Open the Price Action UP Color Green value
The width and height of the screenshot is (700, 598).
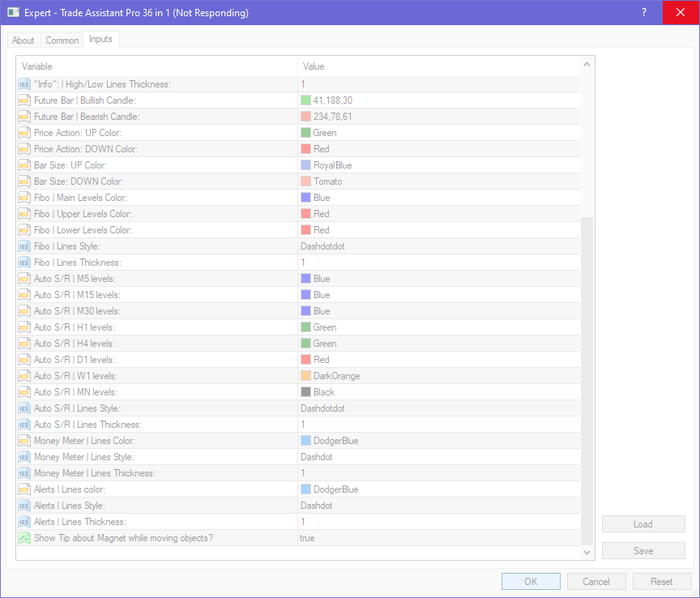[439, 133]
